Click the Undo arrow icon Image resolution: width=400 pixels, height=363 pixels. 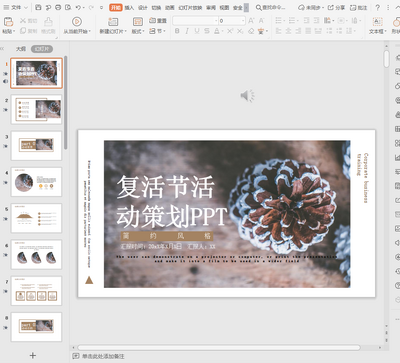coord(78,7)
